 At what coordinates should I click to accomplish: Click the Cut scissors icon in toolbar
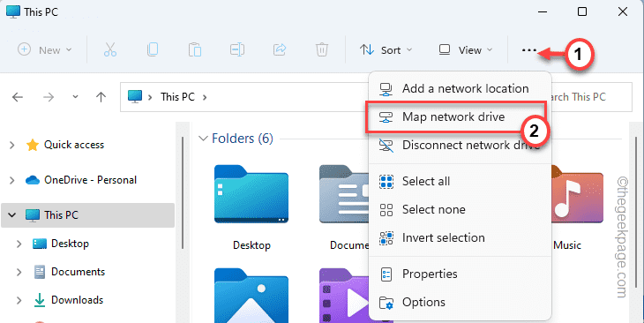tap(110, 49)
